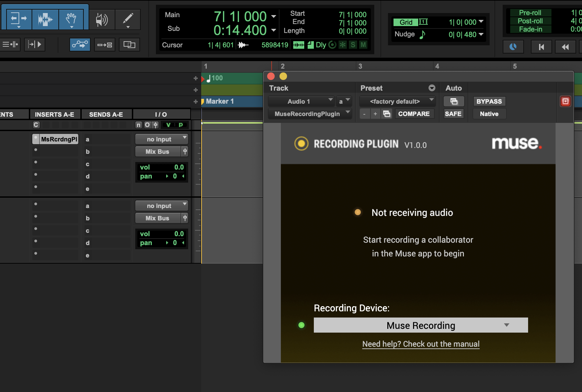
Task: Click the Dly delay compensation indicator
Action: [321, 45]
